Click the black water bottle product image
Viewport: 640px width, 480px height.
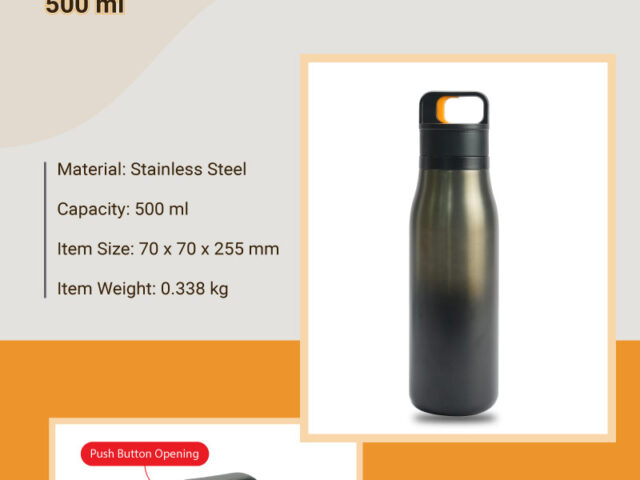tap(453, 253)
